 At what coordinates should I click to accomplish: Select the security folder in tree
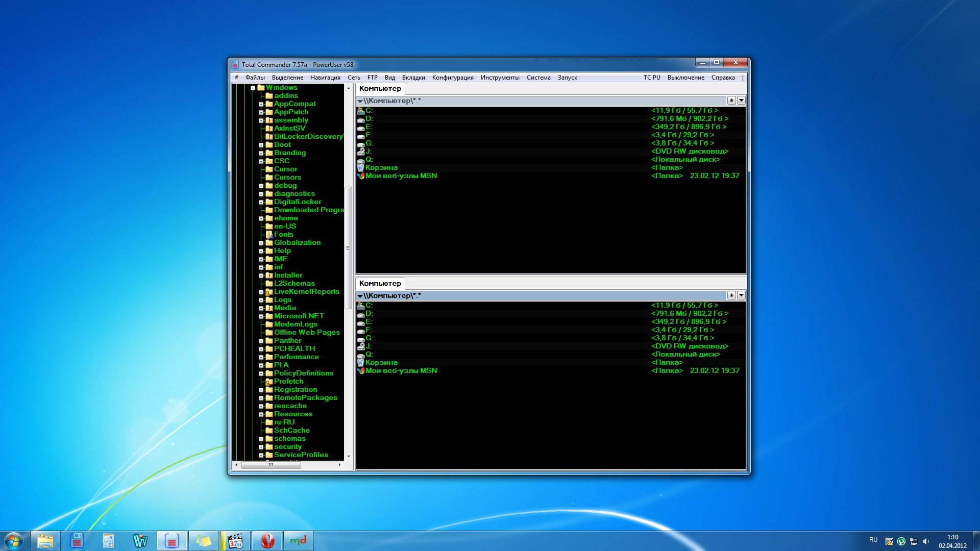[x=287, y=447]
